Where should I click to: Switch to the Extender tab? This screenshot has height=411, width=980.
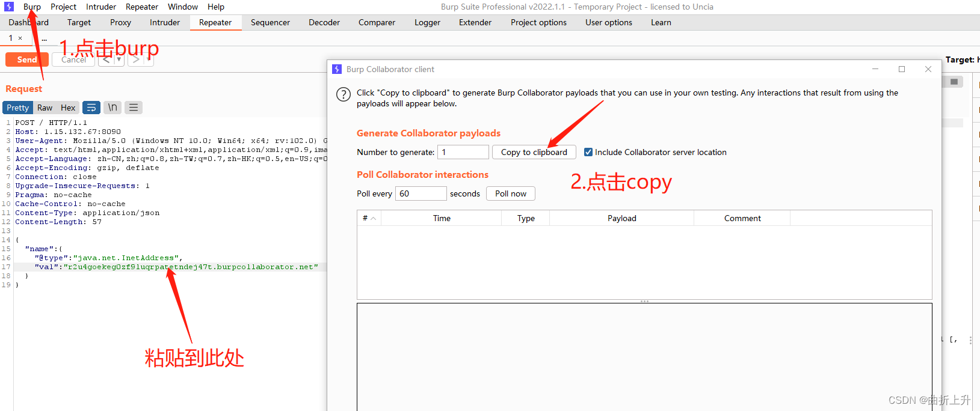pyautogui.click(x=475, y=22)
